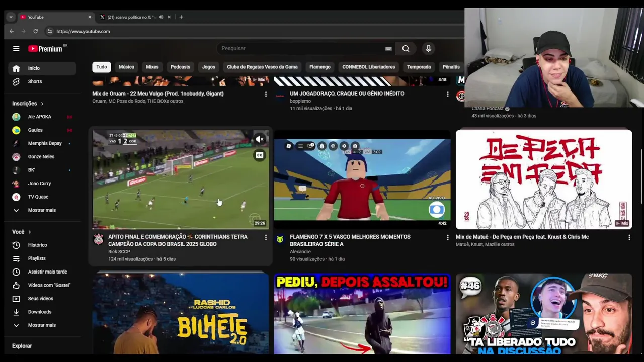Select the Podcasts filter chip

180,67
